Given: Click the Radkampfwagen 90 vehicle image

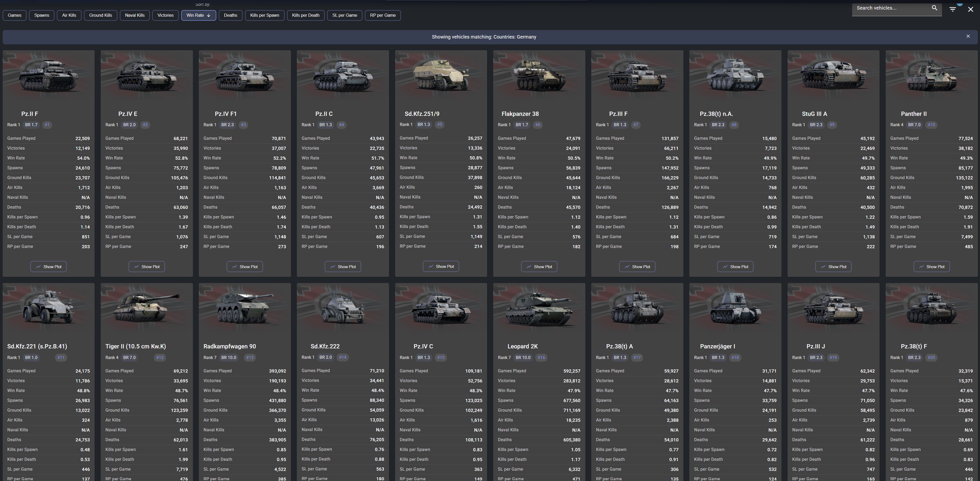Looking at the screenshot, I should click(245, 309).
